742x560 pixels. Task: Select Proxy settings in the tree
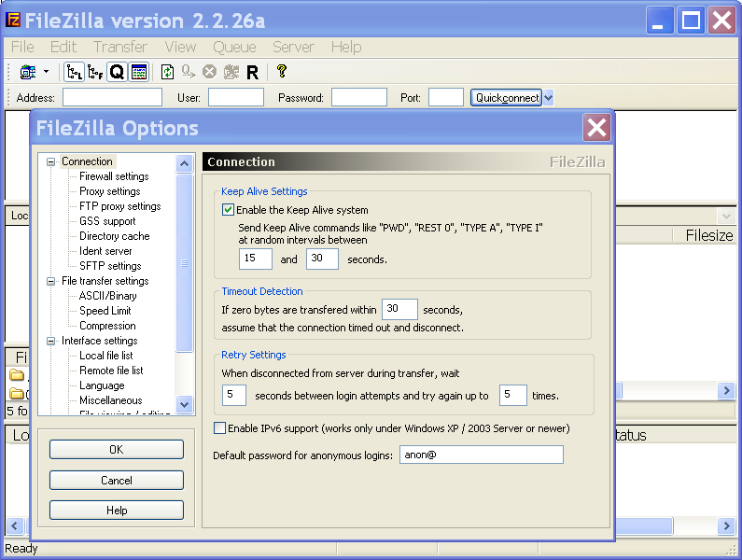click(110, 191)
